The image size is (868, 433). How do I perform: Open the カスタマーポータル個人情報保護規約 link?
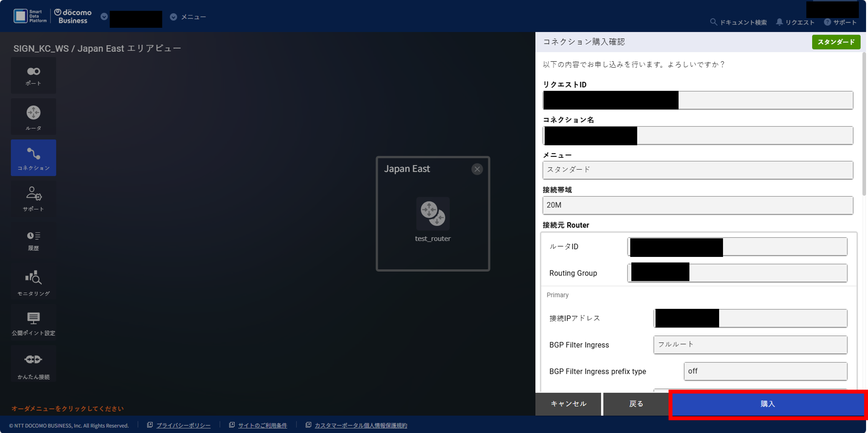(361, 426)
